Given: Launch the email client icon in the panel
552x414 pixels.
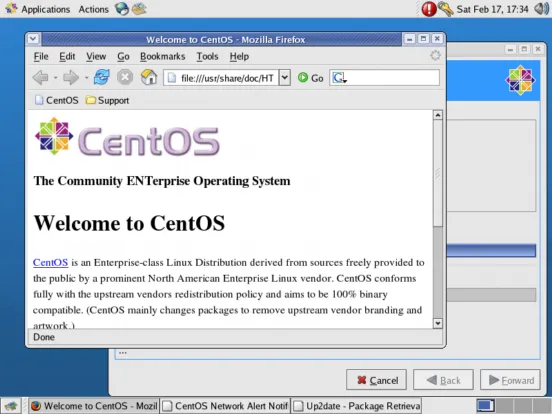Looking at the screenshot, I should 139,8.
